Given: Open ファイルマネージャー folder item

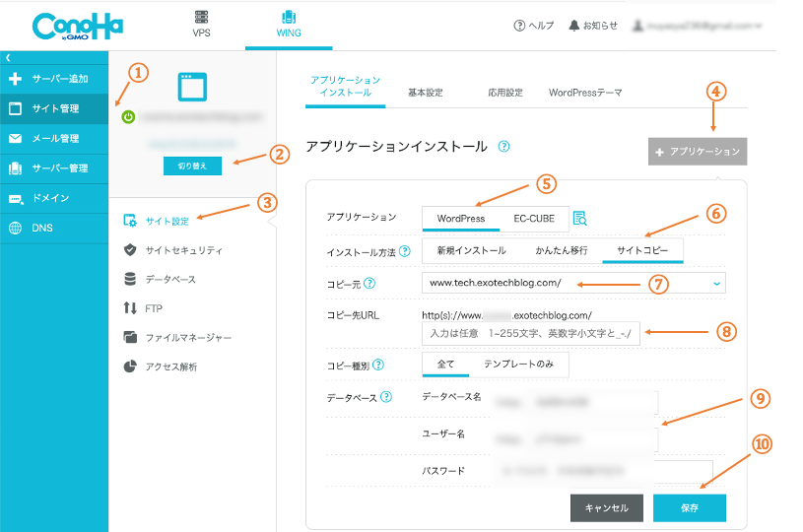Looking at the screenshot, I should pyautogui.click(x=177, y=338).
